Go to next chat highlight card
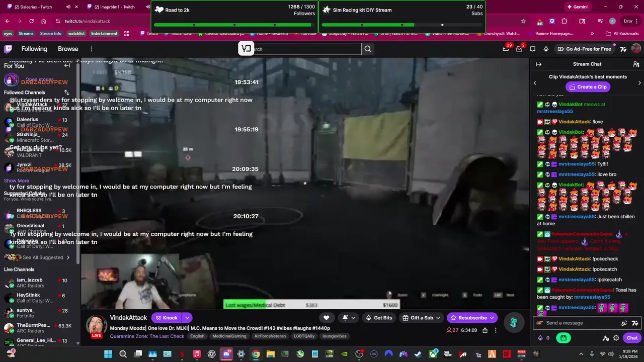 point(639,82)
